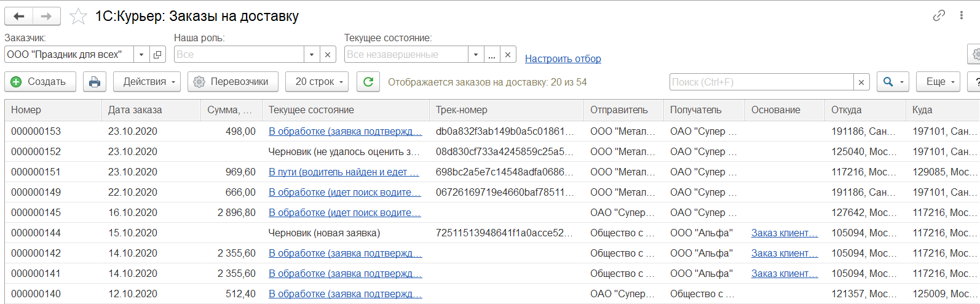Expand the Наша роль dropdown
980x304 pixels.
tap(312, 55)
